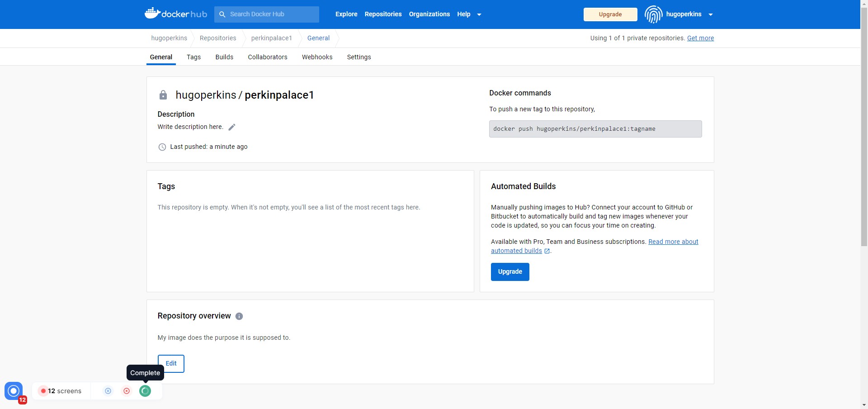This screenshot has width=868, height=409.
Task: Select Organizations in the top navigation
Action: tap(429, 14)
